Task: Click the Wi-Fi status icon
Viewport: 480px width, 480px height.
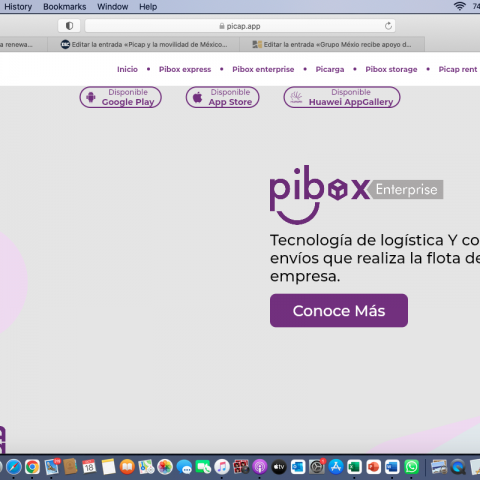Action: tap(460, 6)
